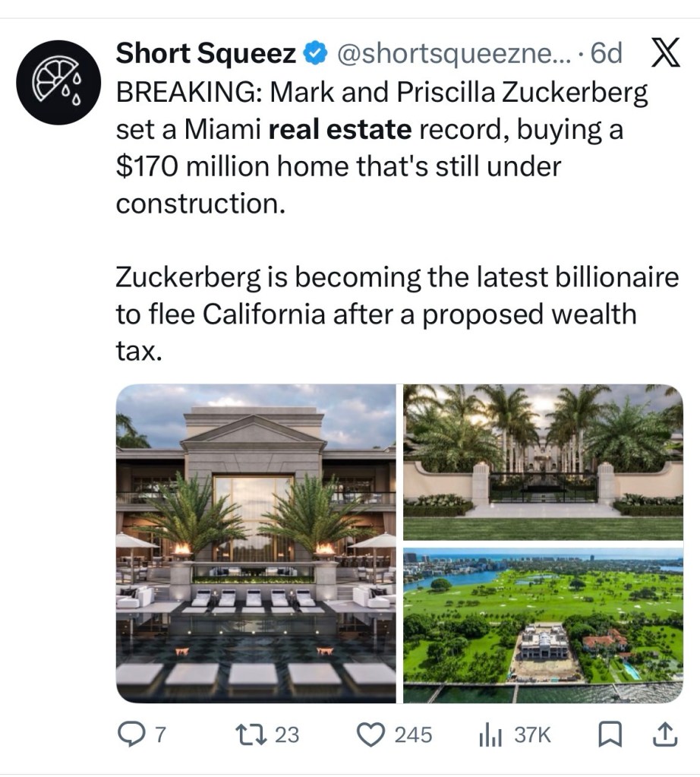700x777 pixels.
Task: Open the @shortsqueezne handle link
Action: point(452,54)
